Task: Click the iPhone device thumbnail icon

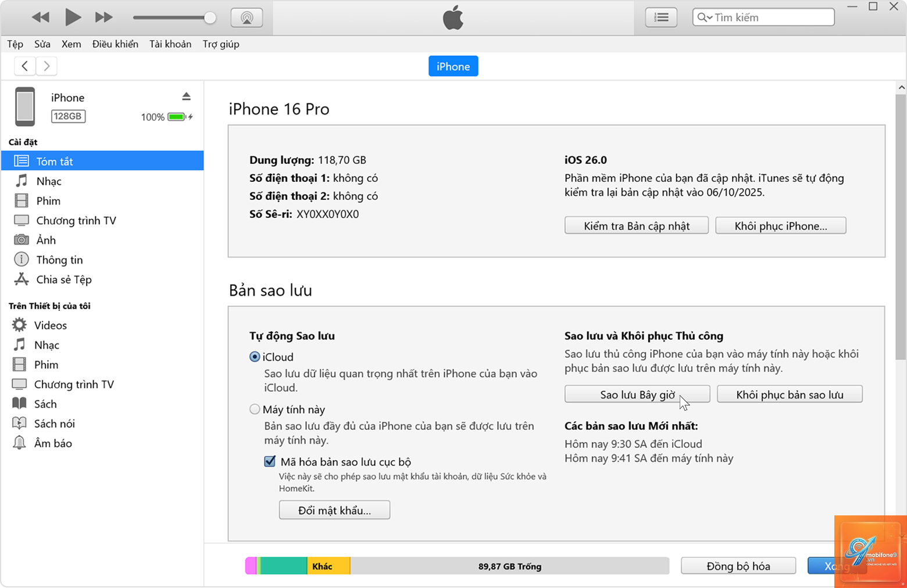Action: pyautogui.click(x=25, y=106)
